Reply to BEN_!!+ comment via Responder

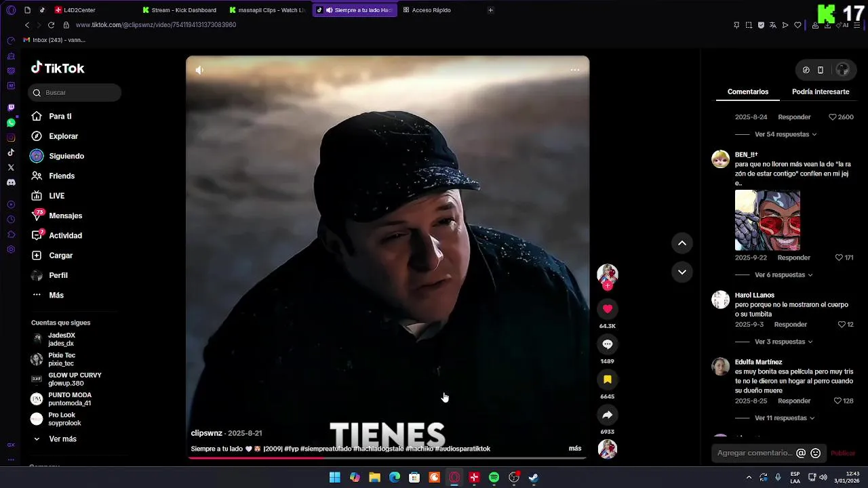point(793,258)
